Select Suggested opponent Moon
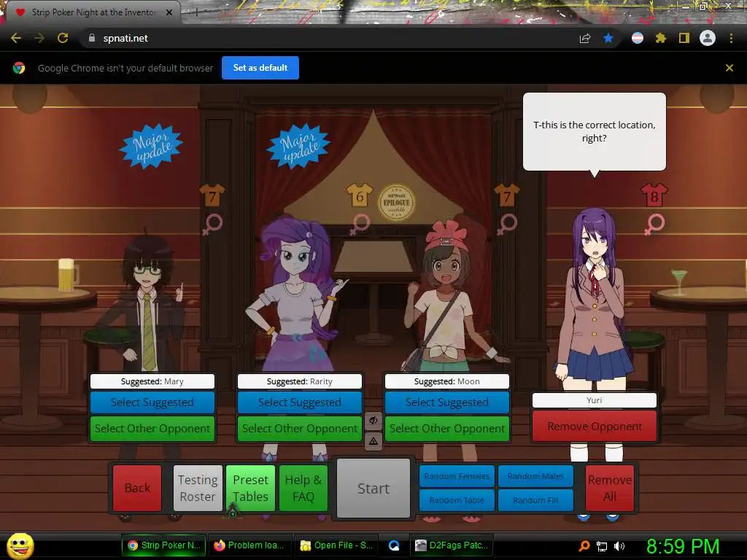747x560 pixels. [x=447, y=402]
